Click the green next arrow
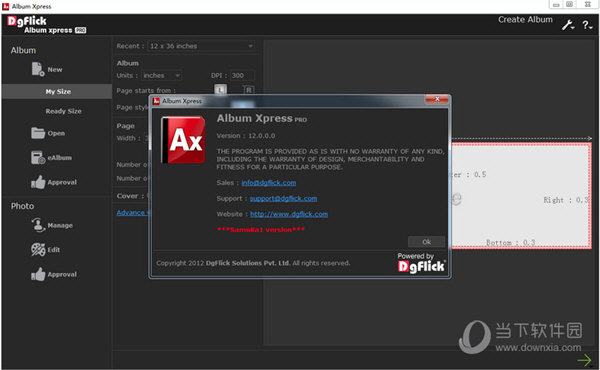 (584, 360)
